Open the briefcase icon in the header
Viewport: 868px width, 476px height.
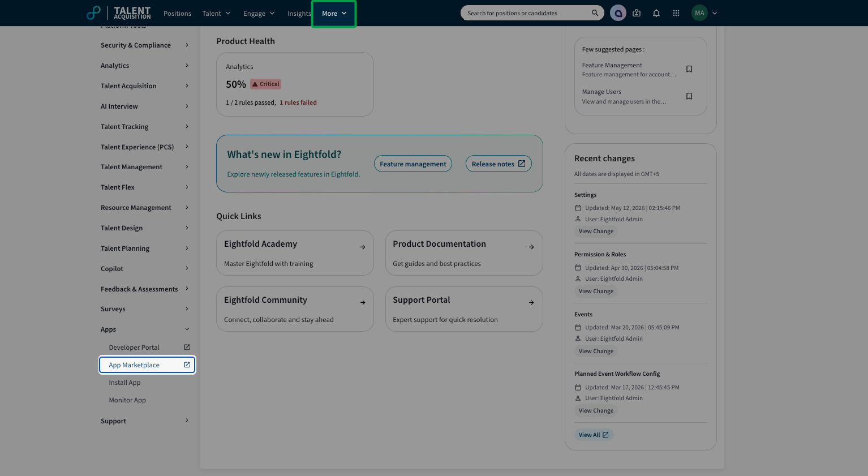tap(637, 13)
